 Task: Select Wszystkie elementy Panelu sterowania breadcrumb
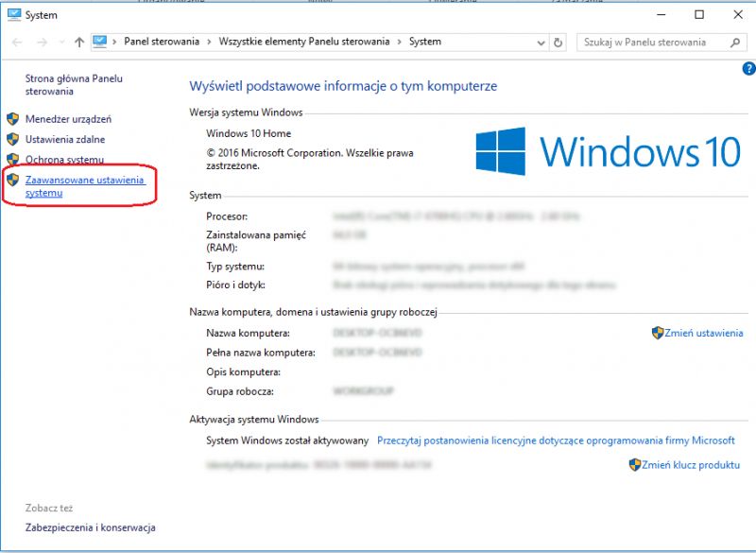pyautogui.click(x=304, y=42)
